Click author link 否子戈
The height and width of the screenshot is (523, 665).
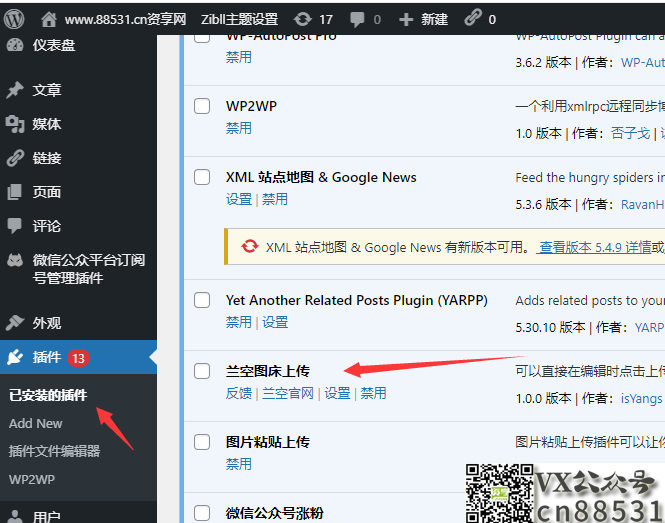(x=630, y=133)
